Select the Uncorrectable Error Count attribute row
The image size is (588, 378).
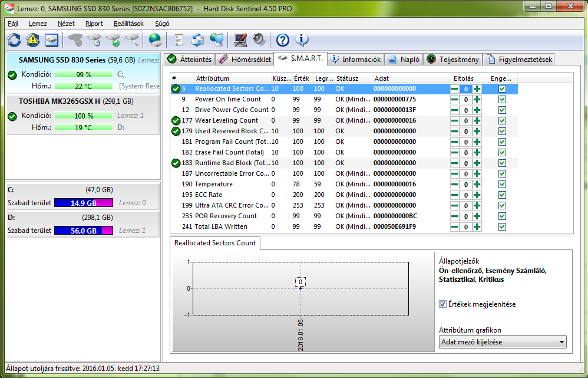coord(344,173)
